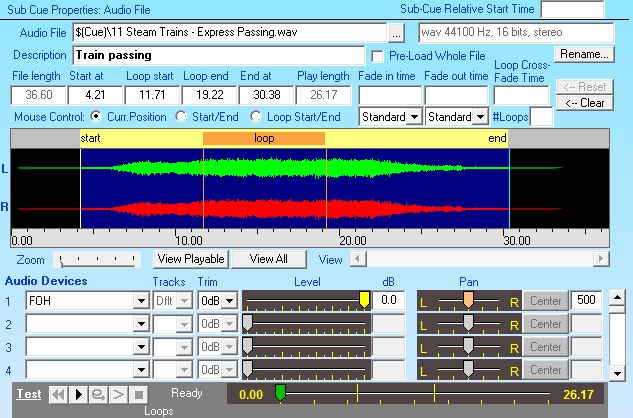Image resolution: width=633 pixels, height=418 pixels.
Task: Click the loop release button in Test transport
Action: click(x=98, y=395)
